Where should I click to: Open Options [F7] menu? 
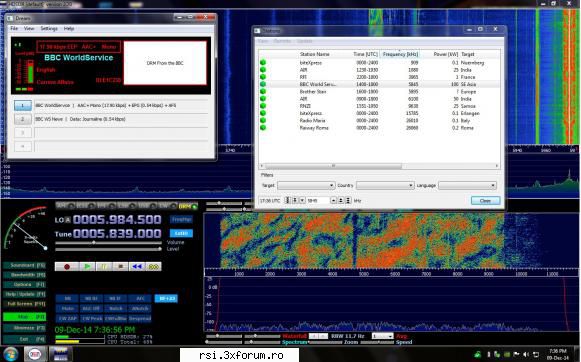coord(24,285)
